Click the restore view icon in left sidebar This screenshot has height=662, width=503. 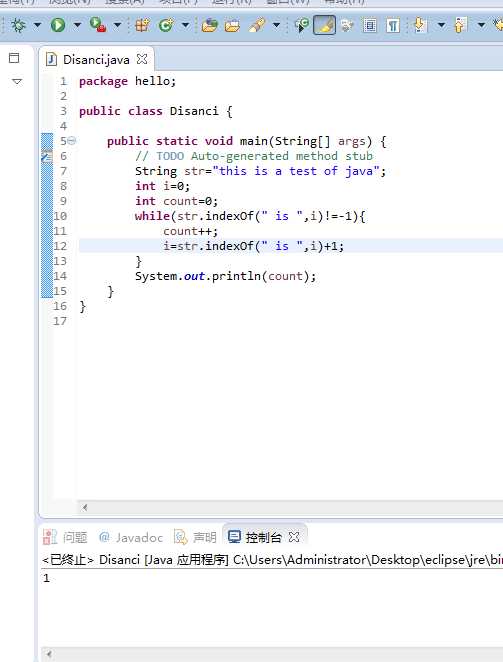click(x=14, y=58)
